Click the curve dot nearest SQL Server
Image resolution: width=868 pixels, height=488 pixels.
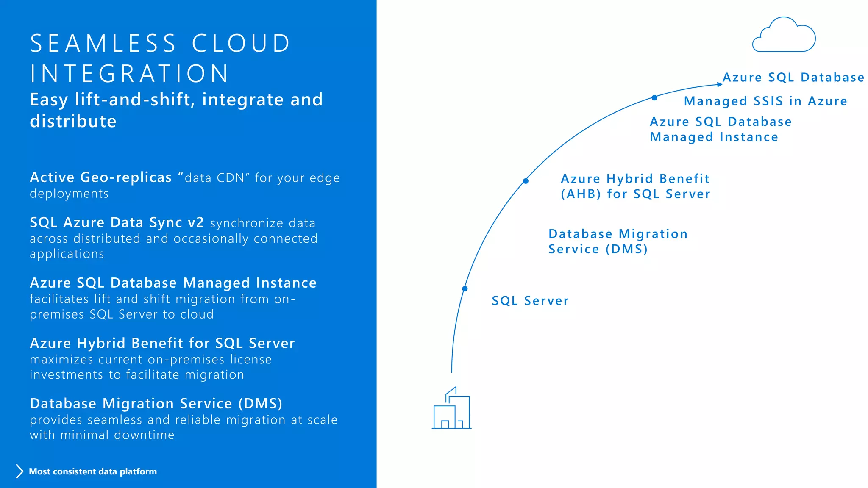pos(465,289)
